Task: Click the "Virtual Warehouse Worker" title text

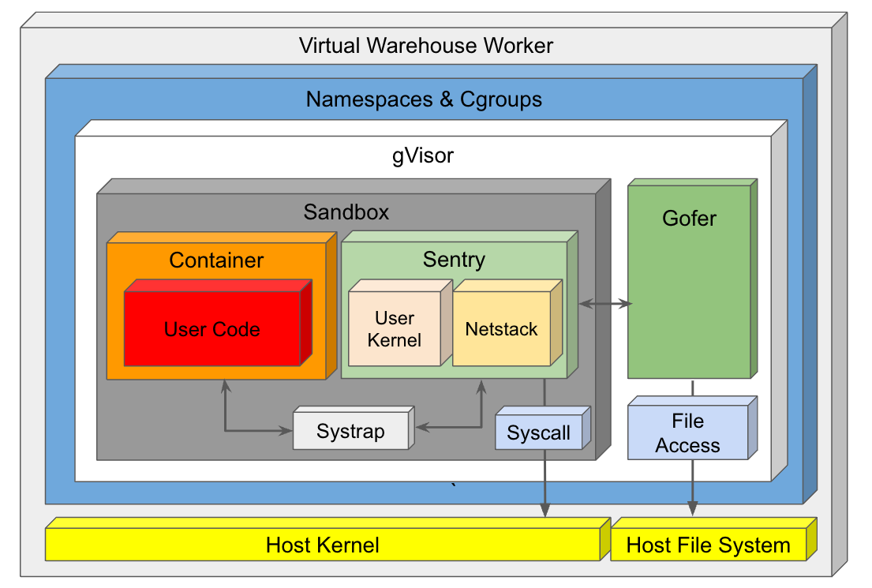Action: [426, 46]
